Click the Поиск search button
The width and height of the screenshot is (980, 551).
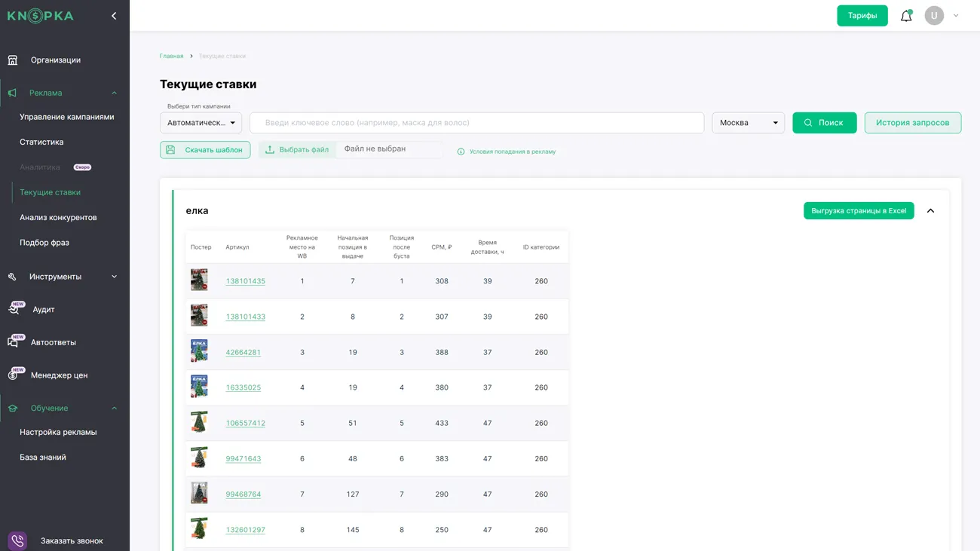tap(824, 123)
